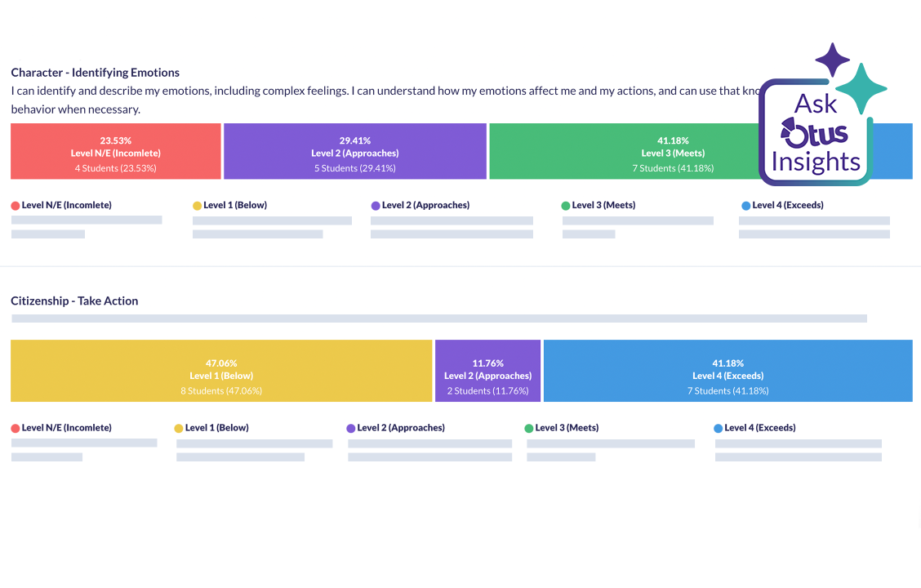
Task: Select the yellow 47.06% Level 1 (Below) bar
Action: coord(221,371)
